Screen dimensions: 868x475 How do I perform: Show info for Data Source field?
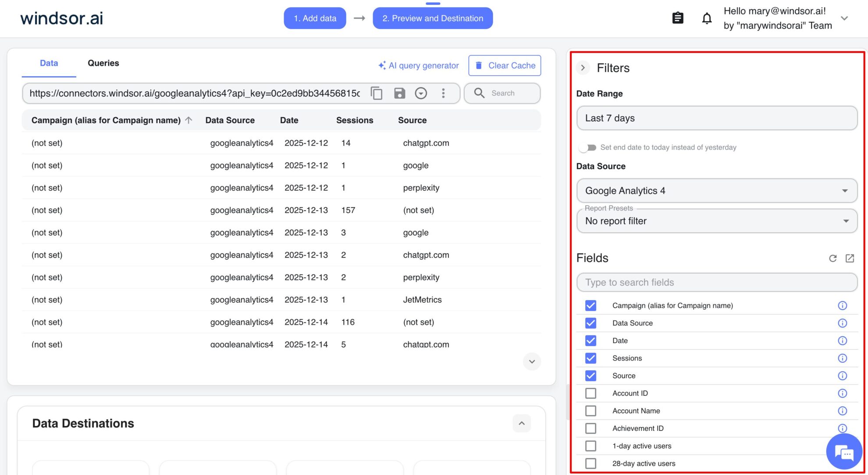[x=842, y=323]
